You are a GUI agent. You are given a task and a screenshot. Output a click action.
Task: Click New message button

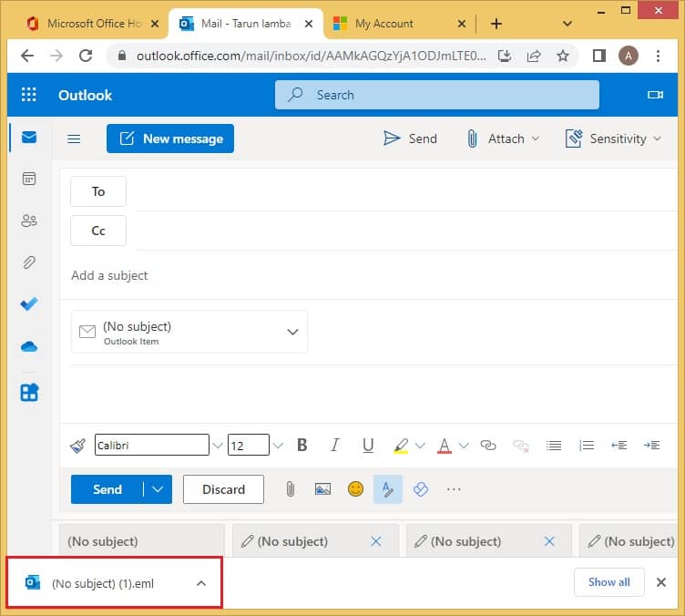pyautogui.click(x=170, y=139)
